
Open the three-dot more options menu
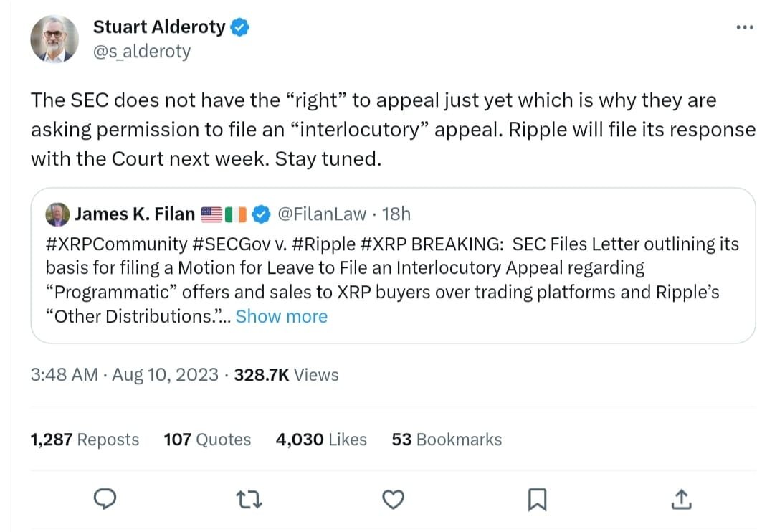[745, 28]
